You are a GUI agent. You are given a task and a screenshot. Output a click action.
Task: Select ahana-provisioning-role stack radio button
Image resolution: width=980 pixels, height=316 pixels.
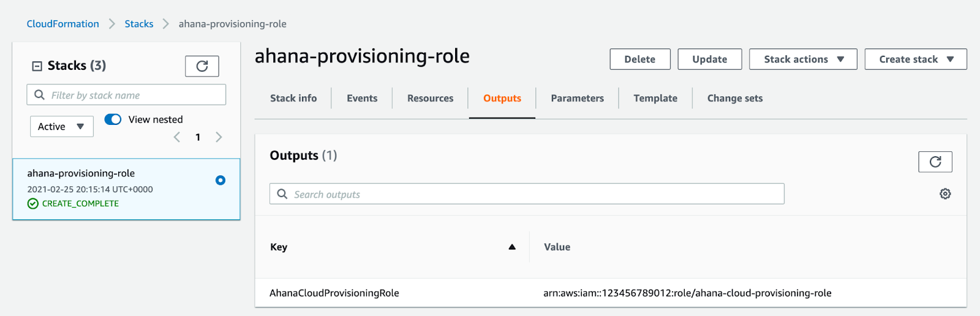tap(221, 180)
